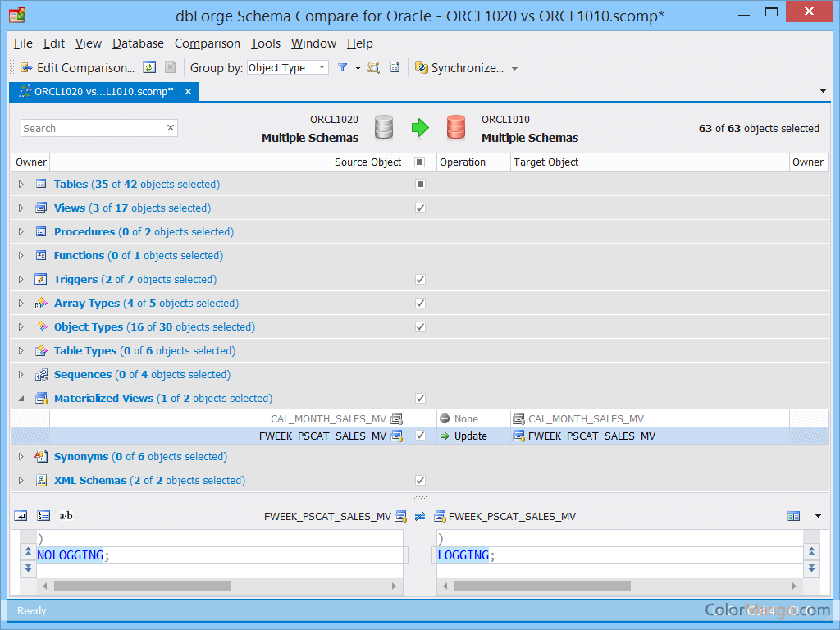This screenshot has height=630, width=840.
Task: Click the ORCL1010 target database icon
Action: 456,127
